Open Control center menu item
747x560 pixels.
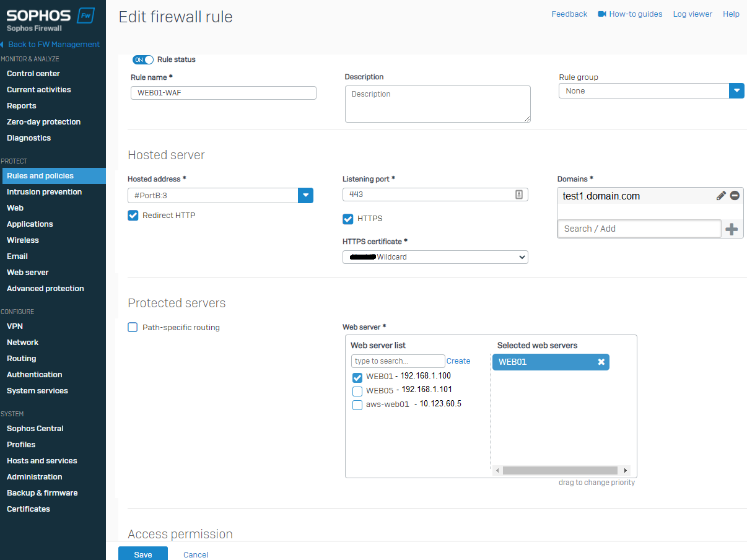point(33,73)
